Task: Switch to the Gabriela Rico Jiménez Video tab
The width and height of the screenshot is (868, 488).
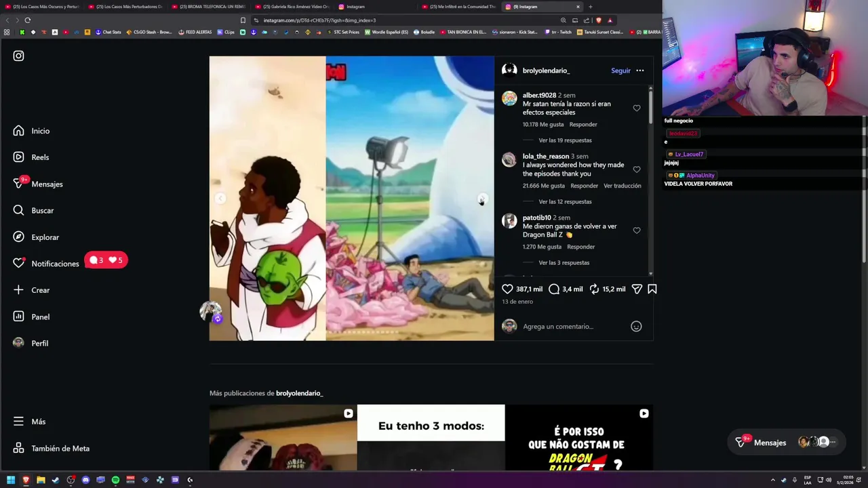Action: [292, 7]
